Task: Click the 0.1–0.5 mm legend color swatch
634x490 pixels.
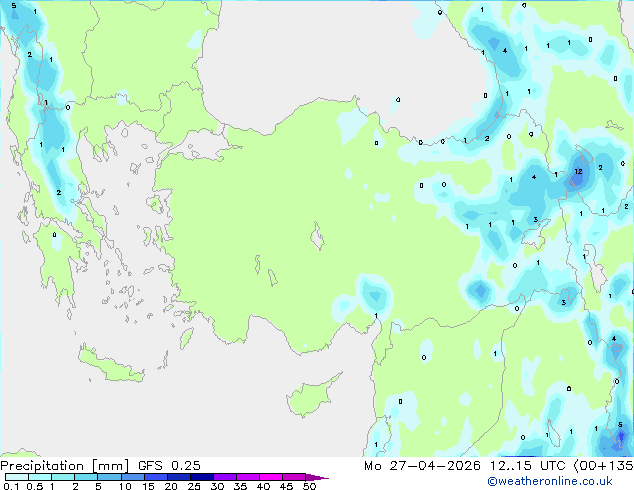Action: [x=17, y=477]
